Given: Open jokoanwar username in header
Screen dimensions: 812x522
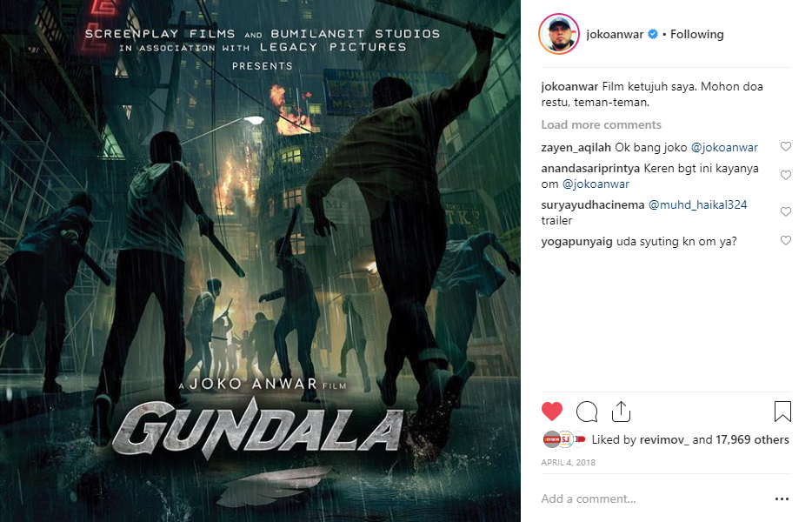Looking at the screenshot, I should (615, 34).
